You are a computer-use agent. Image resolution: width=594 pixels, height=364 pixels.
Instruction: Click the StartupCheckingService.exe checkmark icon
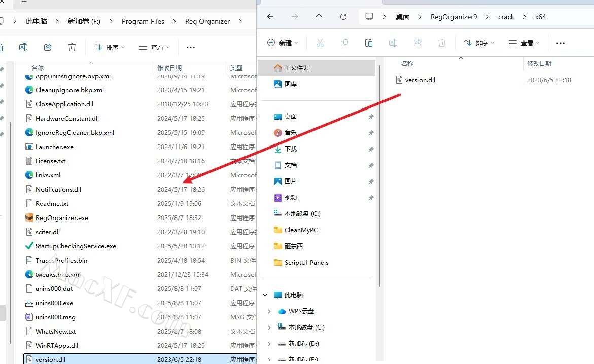[29, 246]
